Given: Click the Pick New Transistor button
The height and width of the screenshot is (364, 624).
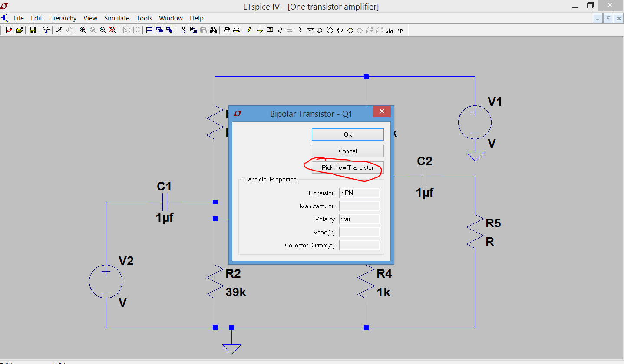Looking at the screenshot, I should point(348,167).
